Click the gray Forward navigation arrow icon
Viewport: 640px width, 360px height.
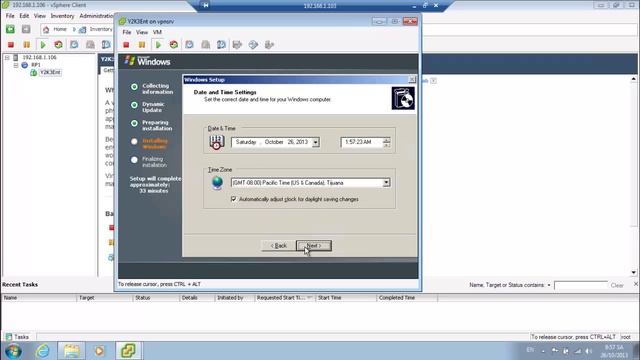pos(26,29)
